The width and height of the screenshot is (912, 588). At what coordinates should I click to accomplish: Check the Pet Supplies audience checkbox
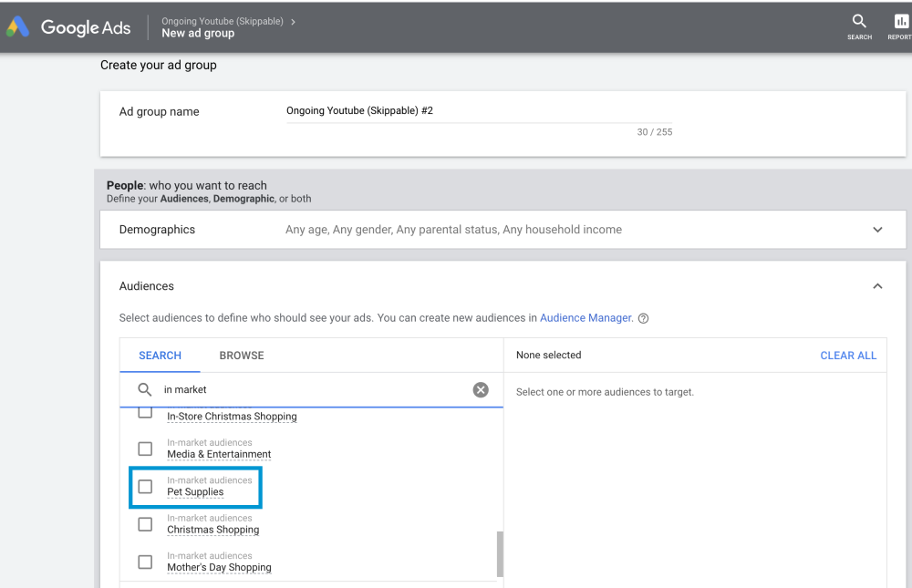145,487
